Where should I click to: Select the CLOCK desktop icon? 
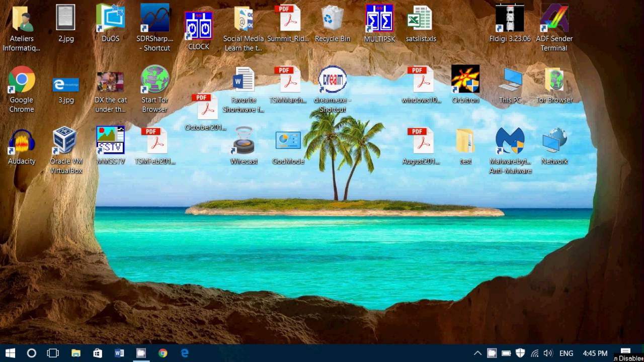coord(199,26)
